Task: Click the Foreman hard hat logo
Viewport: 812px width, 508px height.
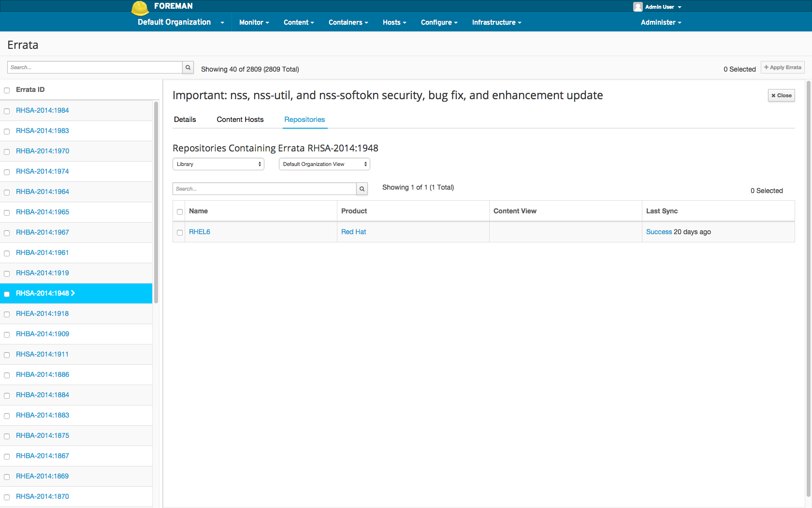Action: click(140, 8)
